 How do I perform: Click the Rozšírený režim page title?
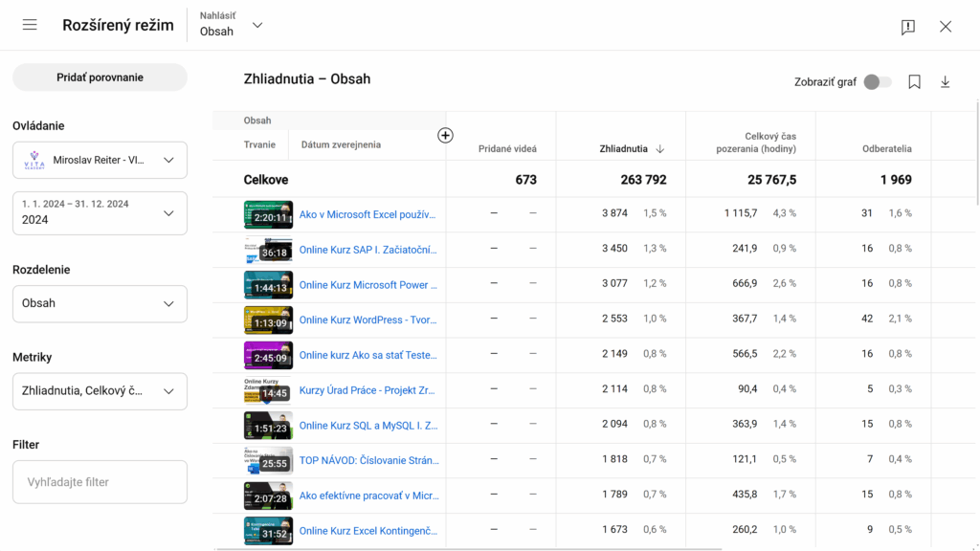(118, 25)
